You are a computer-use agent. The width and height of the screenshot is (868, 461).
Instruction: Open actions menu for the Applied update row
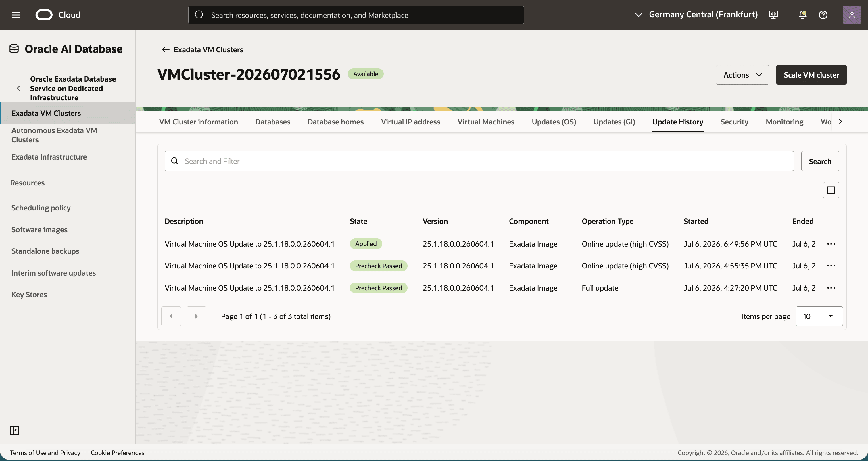[831, 244]
